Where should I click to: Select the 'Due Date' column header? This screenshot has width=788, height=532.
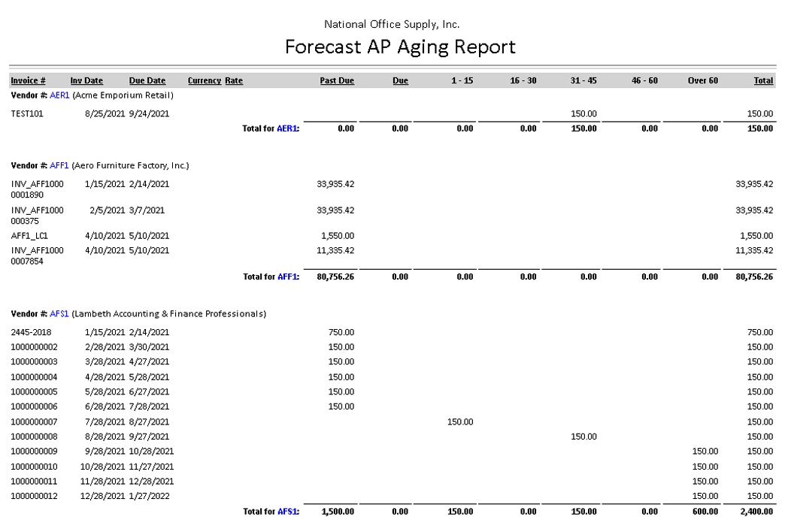[x=147, y=80]
